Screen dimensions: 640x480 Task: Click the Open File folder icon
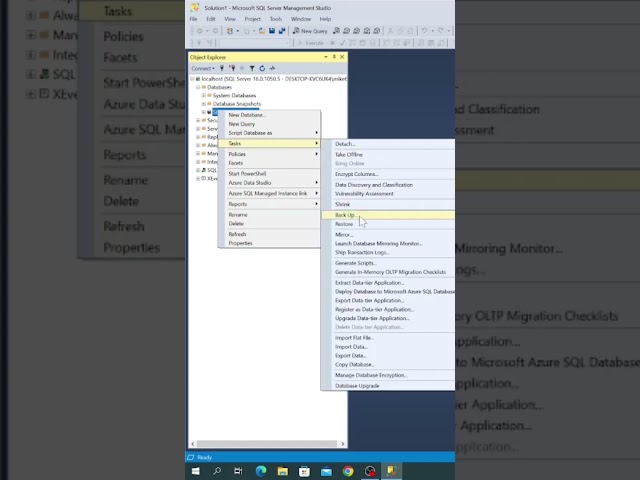262,31
